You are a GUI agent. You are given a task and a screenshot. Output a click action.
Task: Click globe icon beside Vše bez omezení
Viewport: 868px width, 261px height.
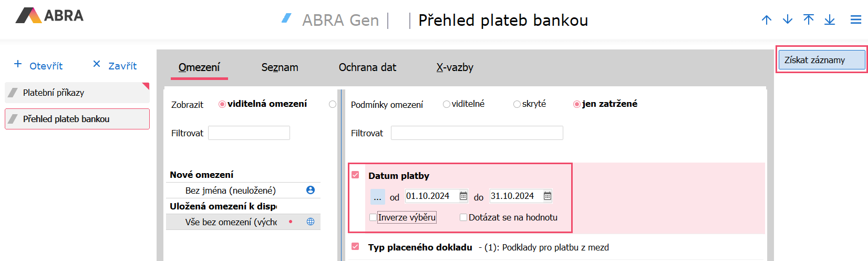(311, 222)
